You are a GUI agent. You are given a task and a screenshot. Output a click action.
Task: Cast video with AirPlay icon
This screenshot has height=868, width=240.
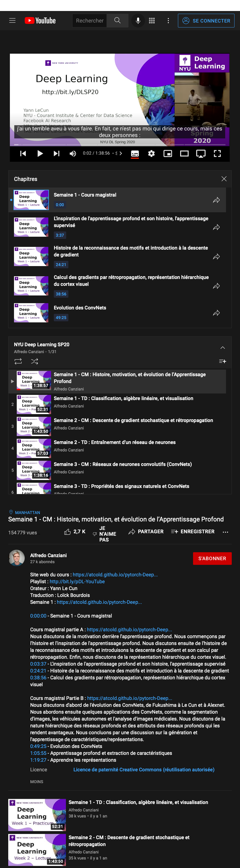click(201, 154)
